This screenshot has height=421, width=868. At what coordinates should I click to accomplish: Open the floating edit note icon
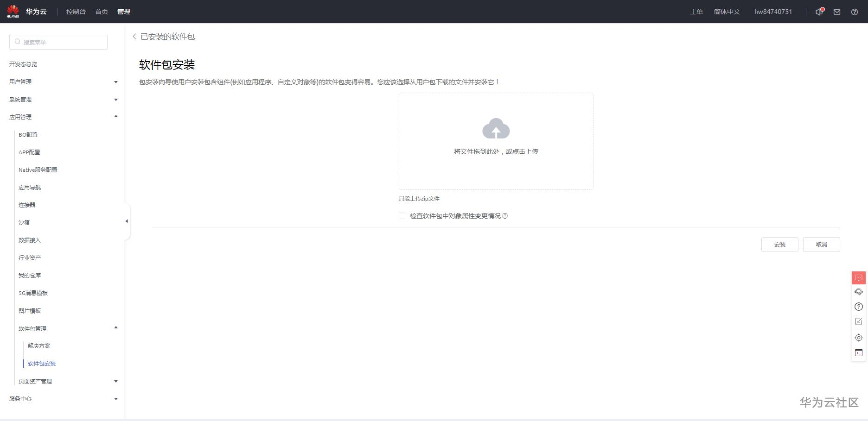point(859,321)
